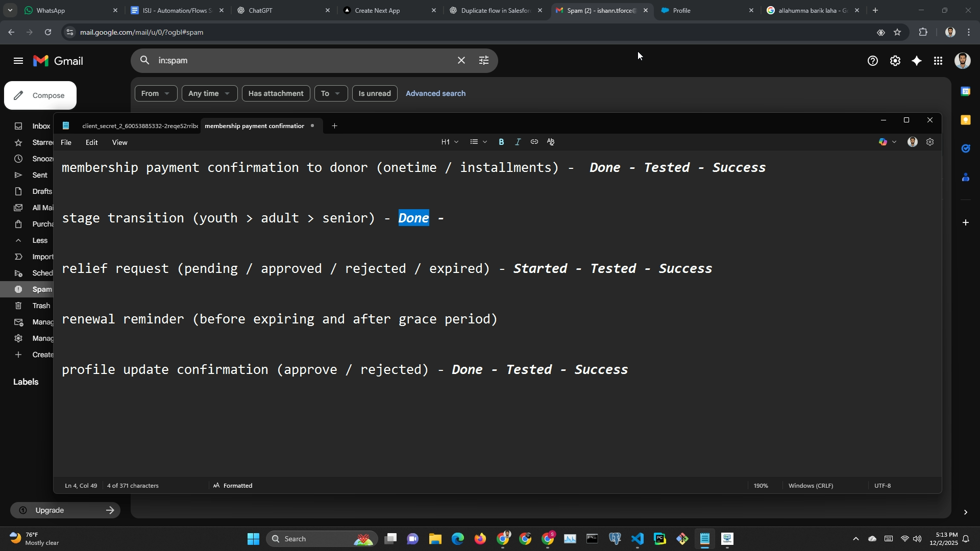The height and width of the screenshot is (551, 980).
Task: Click the clear formatting icon in Notepad
Action: (x=551, y=142)
